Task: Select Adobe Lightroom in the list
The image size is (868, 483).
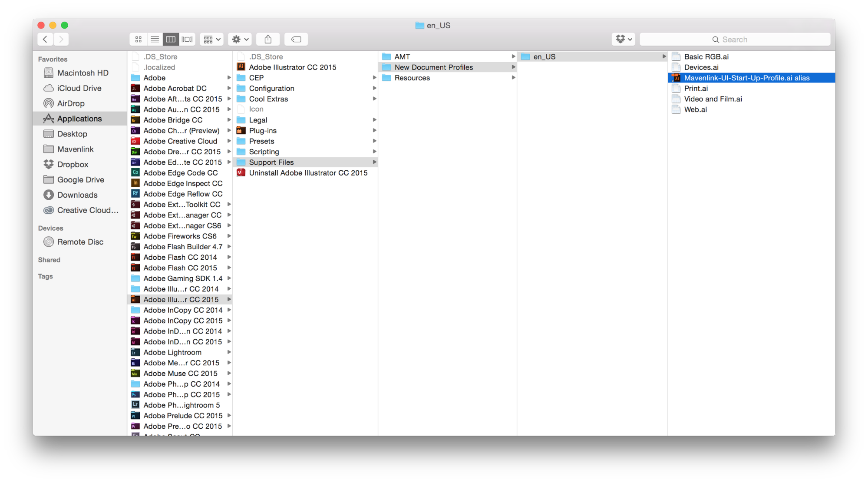Action: click(x=180, y=352)
